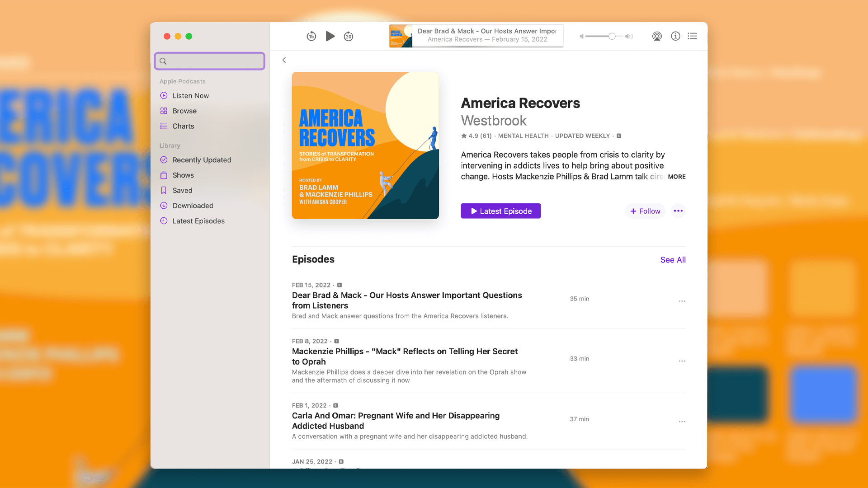This screenshot has width=868, height=488.
Task: Click explicit badge beside UPDATED WEEKLY
Action: [619, 136]
